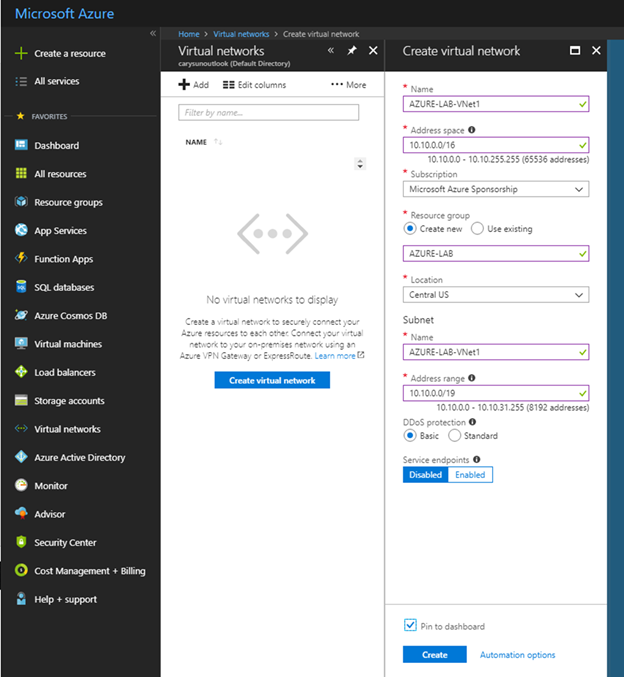Click the Azure Cosmos DB planet icon
The image size is (624, 677).
pyautogui.click(x=21, y=315)
